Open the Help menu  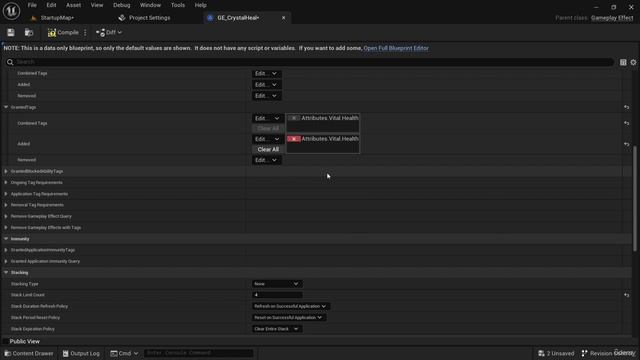(x=200, y=5)
